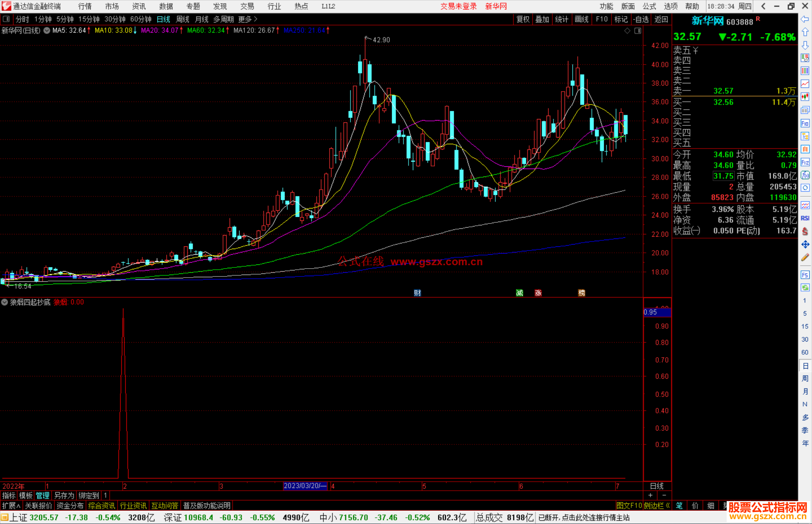Click the 叠加 overlay button
The width and height of the screenshot is (812, 524).
tap(542, 19)
